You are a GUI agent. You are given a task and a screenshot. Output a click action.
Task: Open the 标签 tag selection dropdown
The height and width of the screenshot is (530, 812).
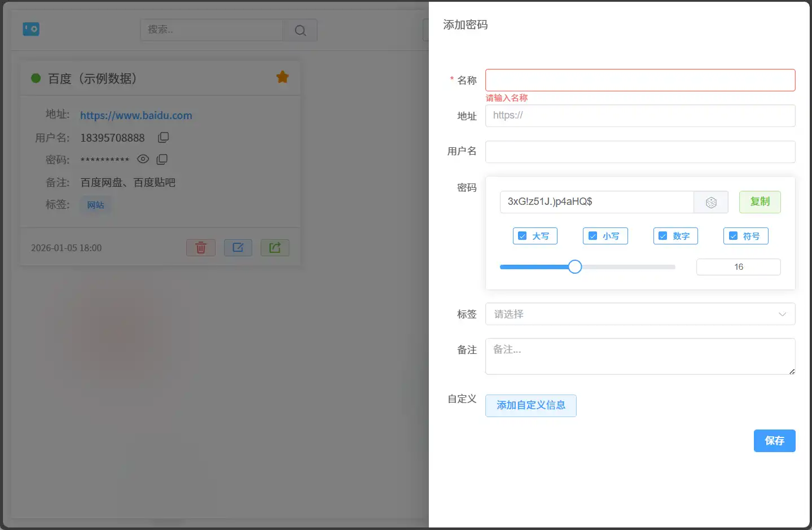click(x=640, y=314)
